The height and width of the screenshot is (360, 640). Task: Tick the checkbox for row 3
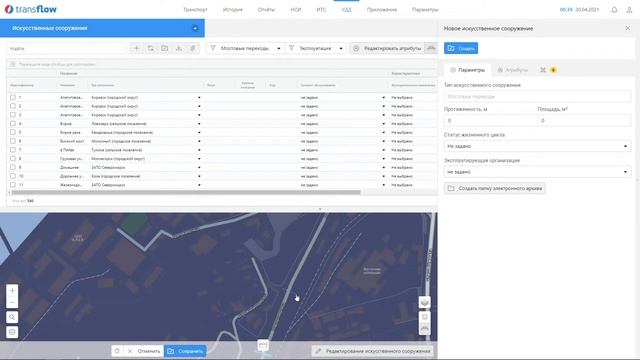pos(13,115)
